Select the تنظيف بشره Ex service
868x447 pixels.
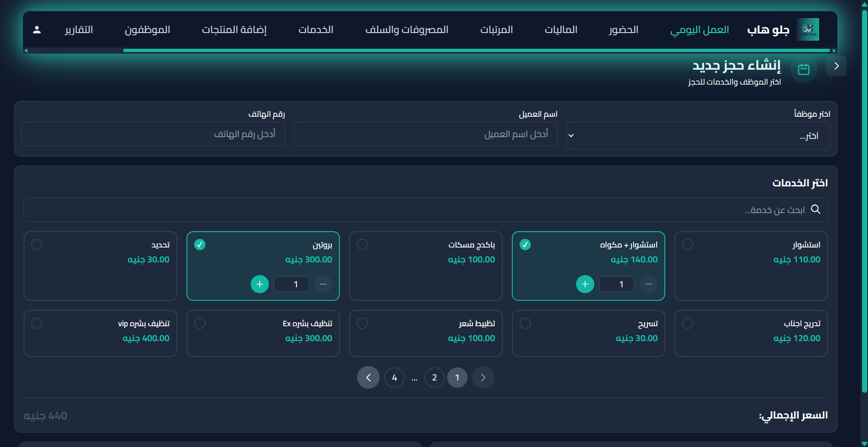click(200, 323)
